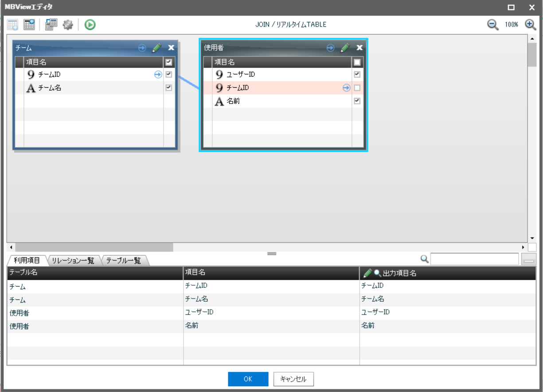Uncheck the チーム名 field checkbox

168,88
